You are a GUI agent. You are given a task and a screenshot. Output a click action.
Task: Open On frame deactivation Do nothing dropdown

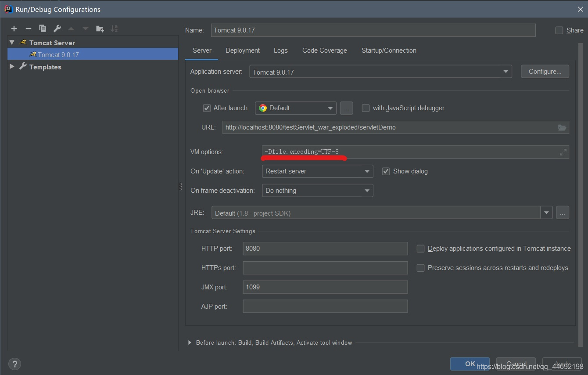coord(318,191)
